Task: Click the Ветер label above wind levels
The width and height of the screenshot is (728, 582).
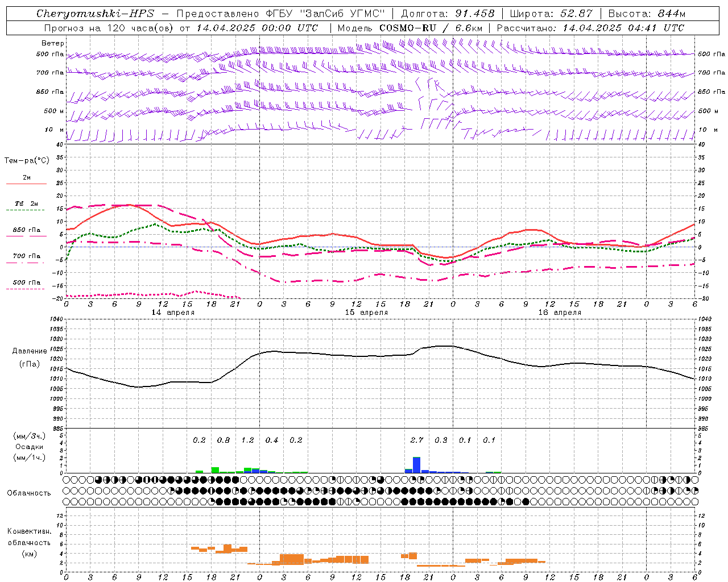Action: click(x=53, y=43)
